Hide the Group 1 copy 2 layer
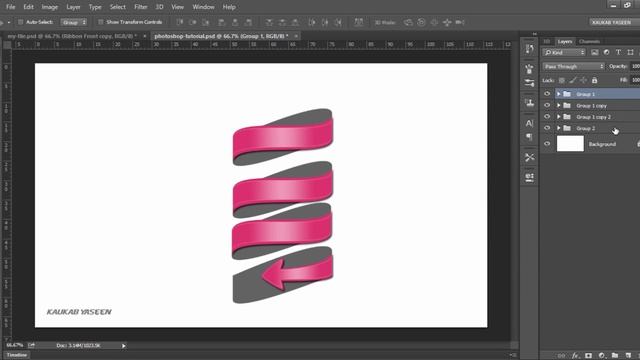The height and width of the screenshot is (360, 640). click(547, 117)
